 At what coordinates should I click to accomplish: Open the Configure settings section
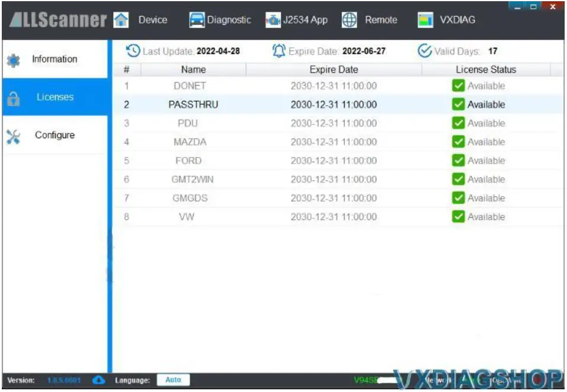(x=54, y=135)
